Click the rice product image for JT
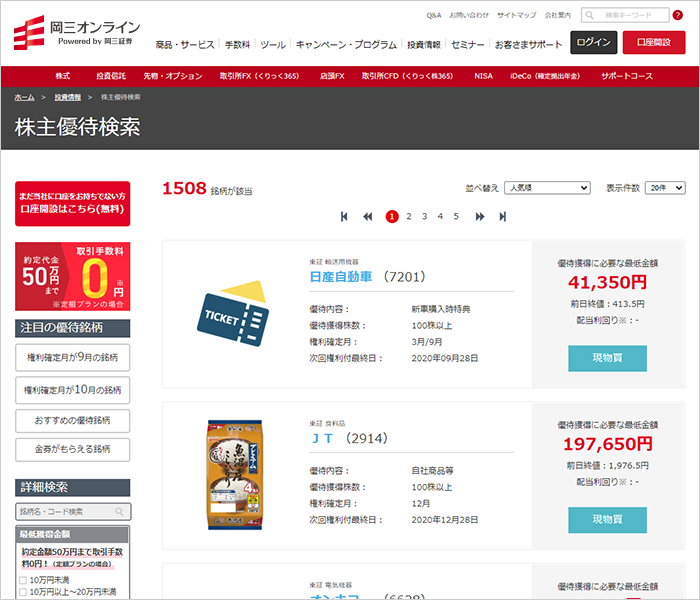700x600 pixels. [x=235, y=475]
